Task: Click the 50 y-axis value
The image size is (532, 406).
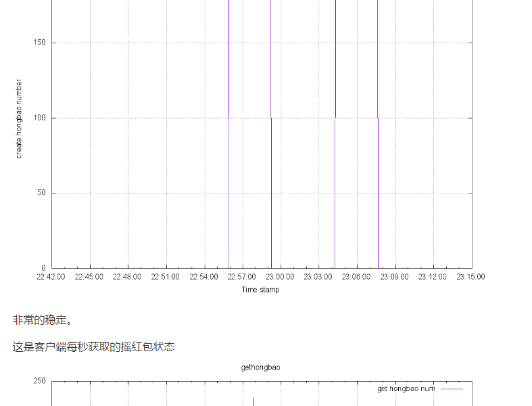Action: 41,193
